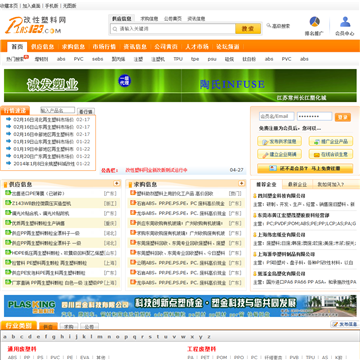Select 求购信息 search tab above search box
Viewport: 360px width, 360px height.
149,19
